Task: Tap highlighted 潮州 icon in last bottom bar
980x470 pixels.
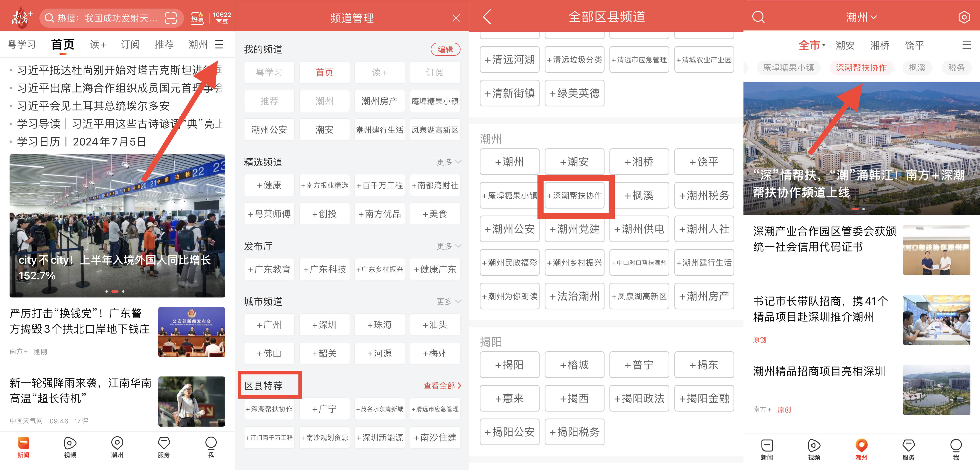Action: (x=861, y=450)
